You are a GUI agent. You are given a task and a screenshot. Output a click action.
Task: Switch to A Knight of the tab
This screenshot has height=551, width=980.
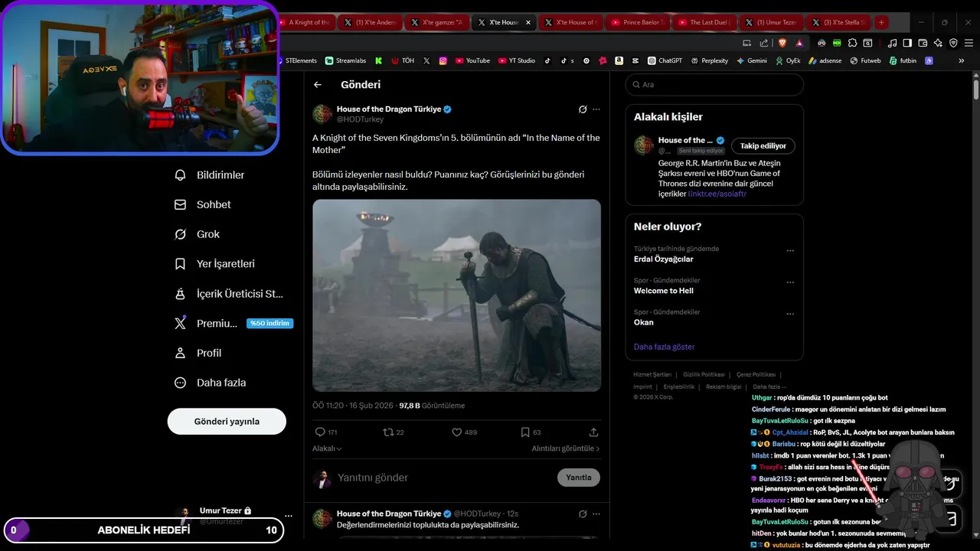[307, 22]
